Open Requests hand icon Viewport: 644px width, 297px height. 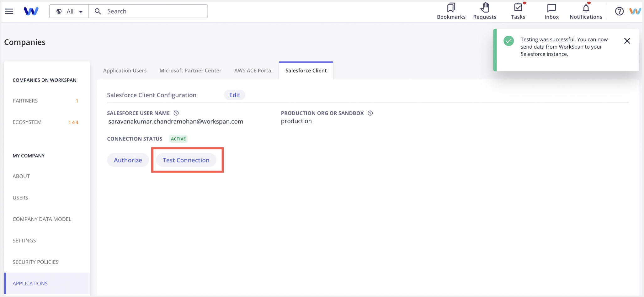coord(485,11)
